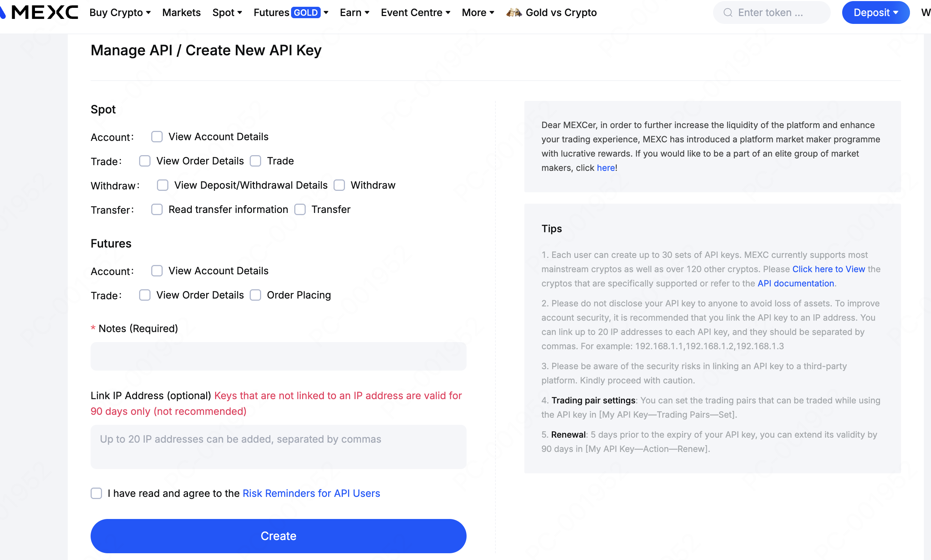Open Risk Reminders for API Users link
931x560 pixels.
pos(311,493)
